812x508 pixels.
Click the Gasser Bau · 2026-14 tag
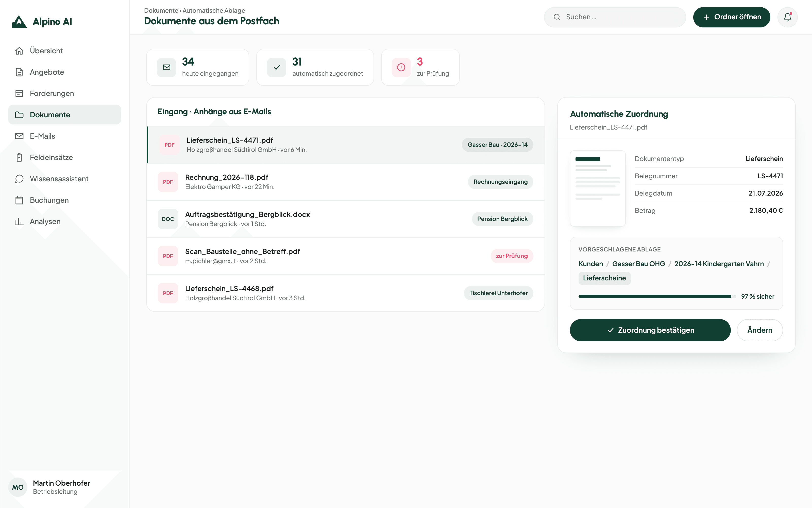click(497, 145)
